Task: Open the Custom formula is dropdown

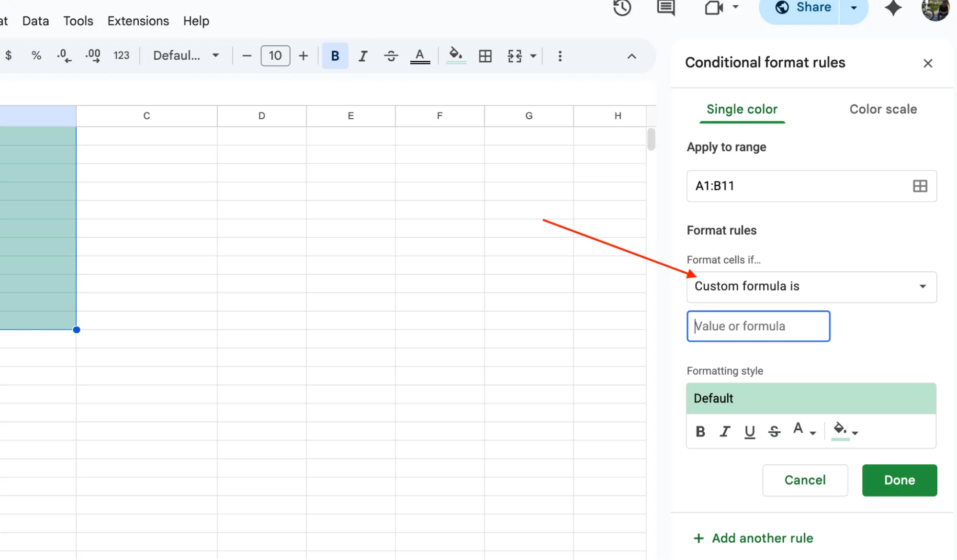Action: pyautogui.click(x=811, y=286)
